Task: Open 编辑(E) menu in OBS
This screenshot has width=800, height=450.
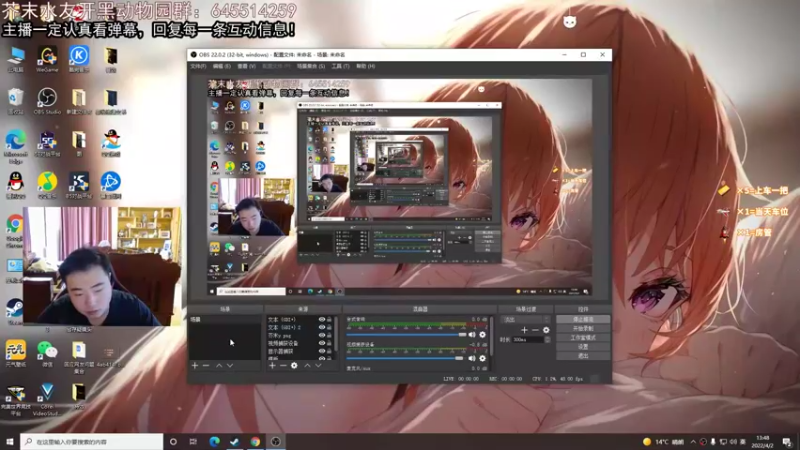Action: pos(221,66)
